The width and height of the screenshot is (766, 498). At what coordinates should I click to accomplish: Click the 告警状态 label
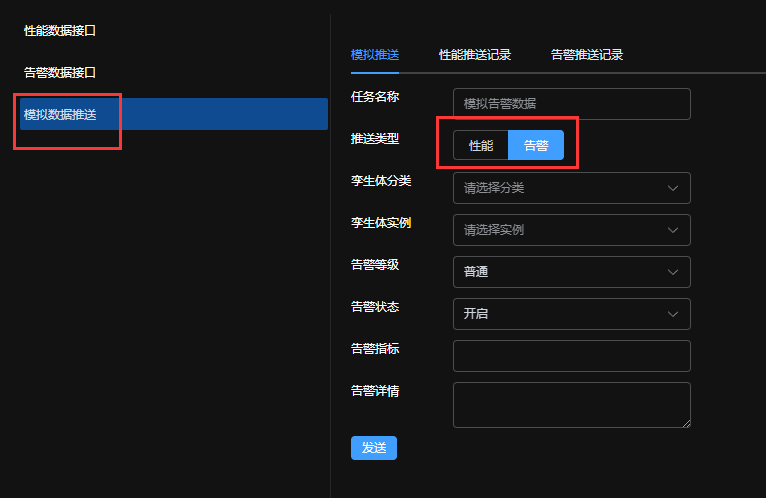click(375, 307)
